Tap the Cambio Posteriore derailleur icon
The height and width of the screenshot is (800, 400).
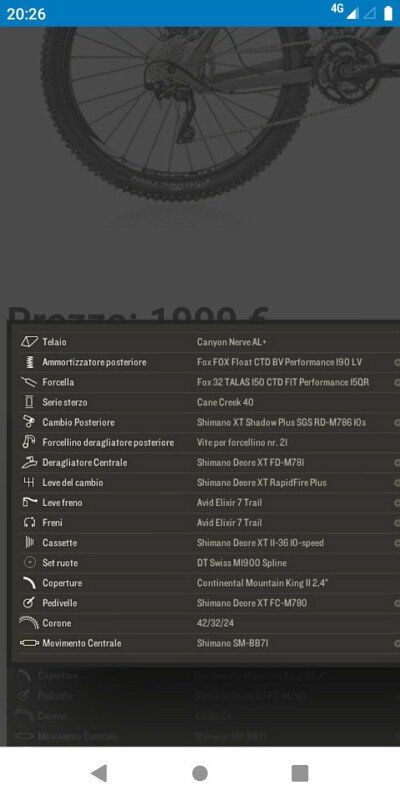[29, 422]
